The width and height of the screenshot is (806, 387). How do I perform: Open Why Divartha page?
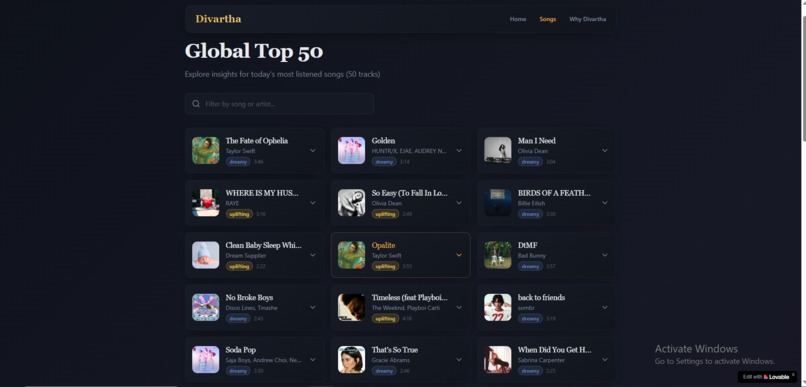[587, 19]
